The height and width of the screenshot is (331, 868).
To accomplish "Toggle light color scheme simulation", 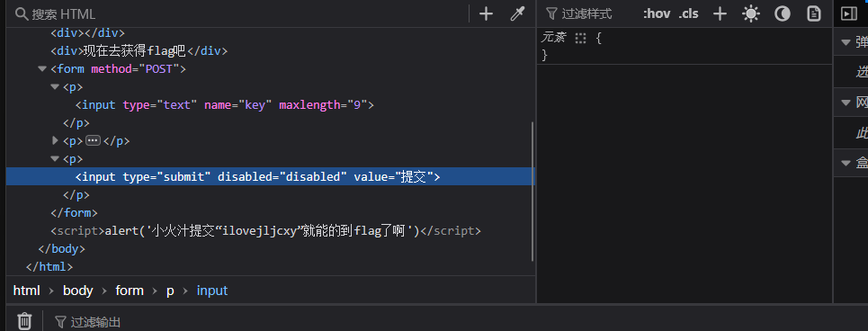I will pyautogui.click(x=751, y=13).
